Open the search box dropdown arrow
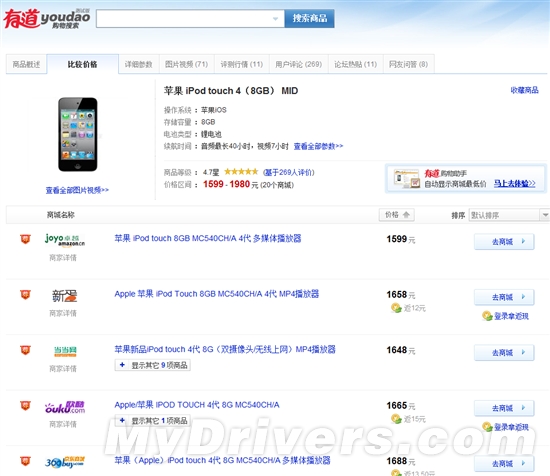Viewport: 550px width, 476px height. 276,19
